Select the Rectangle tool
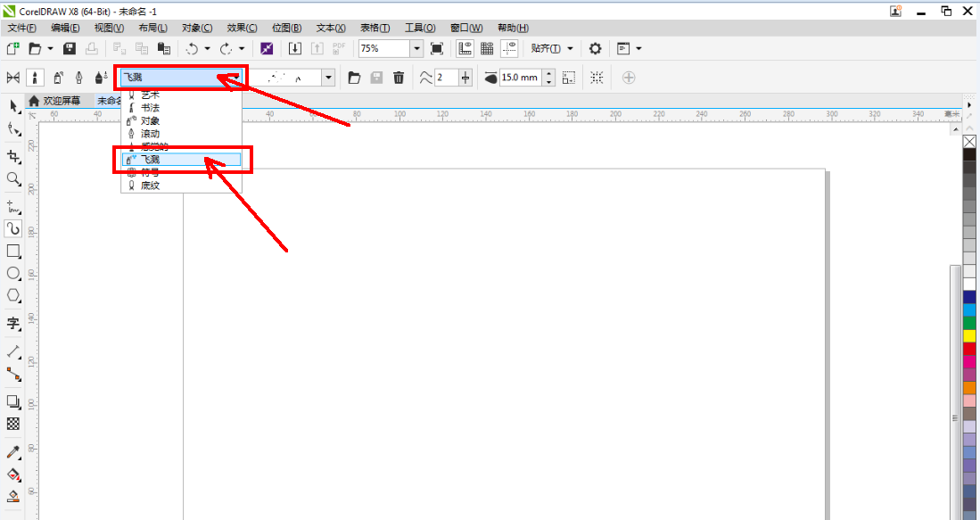This screenshot has height=520, width=980. click(13, 252)
